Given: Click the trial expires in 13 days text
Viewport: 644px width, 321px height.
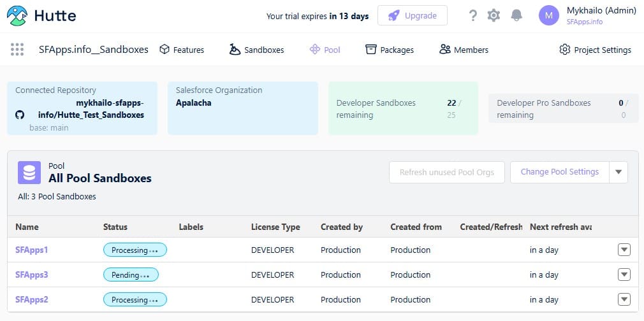Looking at the screenshot, I should 318,17.
